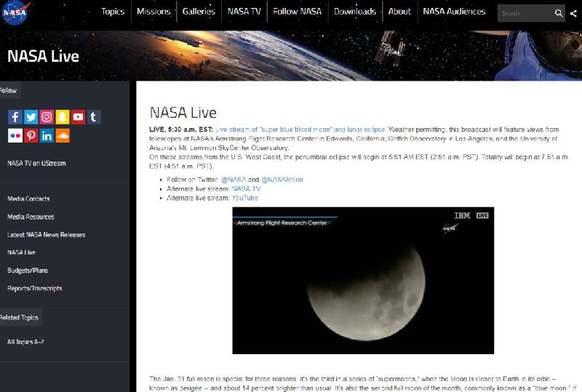Click the NASA logo
This screenshot has width=582, height=392.
click(15, 12)
